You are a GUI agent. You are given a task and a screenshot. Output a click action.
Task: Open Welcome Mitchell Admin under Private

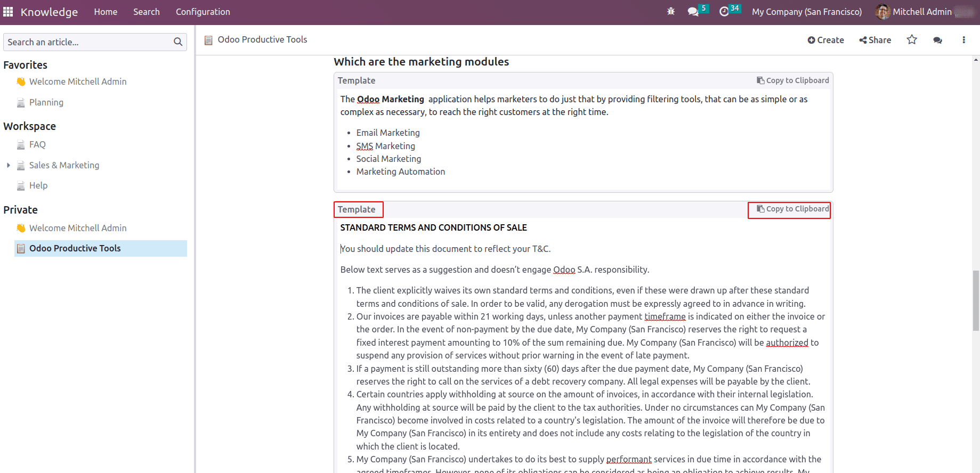(x=78, y=228)
